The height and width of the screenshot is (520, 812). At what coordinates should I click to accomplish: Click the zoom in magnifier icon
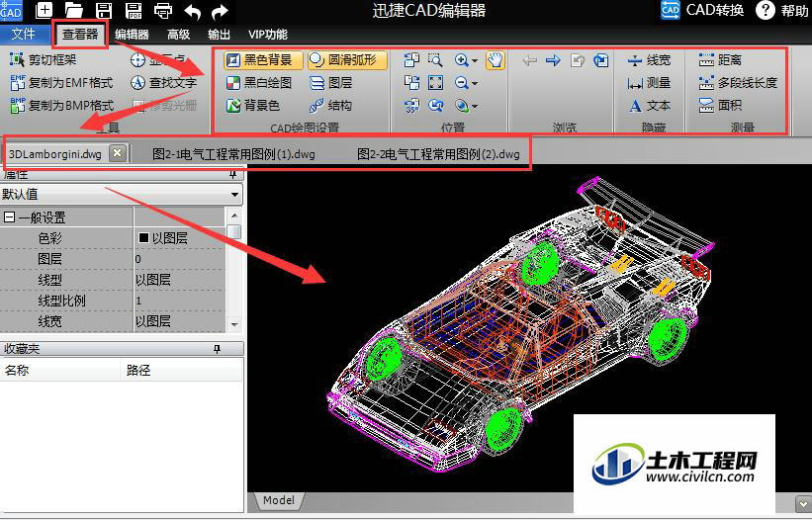pos(461,60)
